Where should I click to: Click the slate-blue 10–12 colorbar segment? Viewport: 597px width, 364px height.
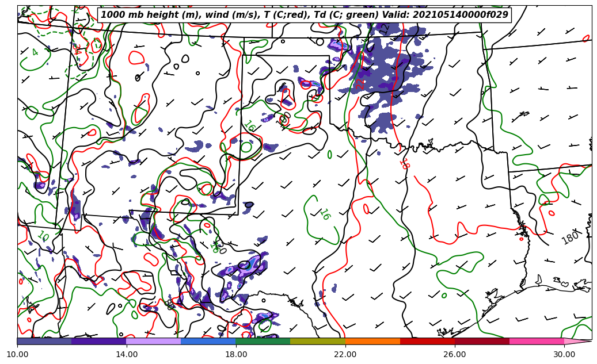[44, 341]
